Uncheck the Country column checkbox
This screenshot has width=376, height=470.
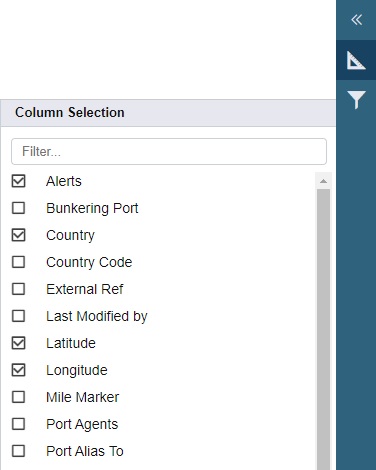pyautogui.click(x=18, y=235)
